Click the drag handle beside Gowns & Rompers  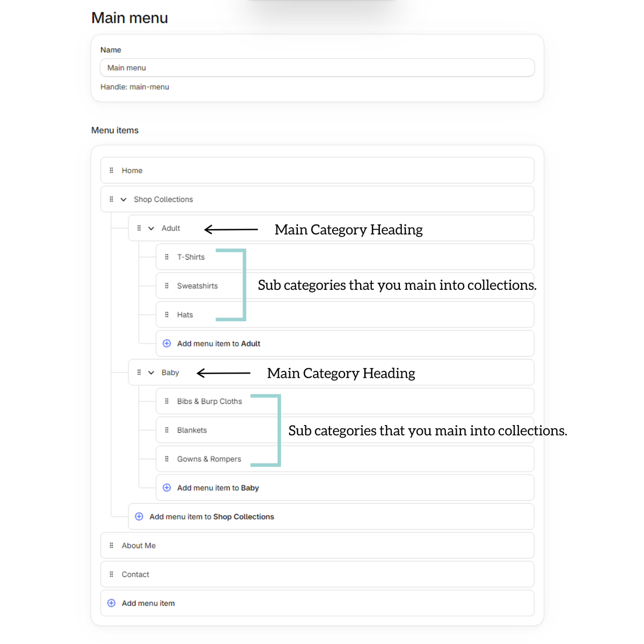point(167,459)
